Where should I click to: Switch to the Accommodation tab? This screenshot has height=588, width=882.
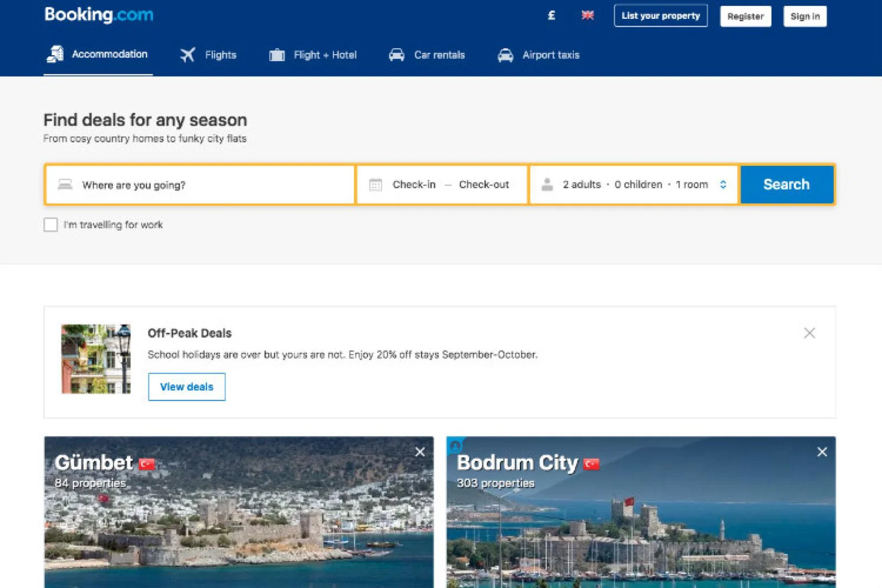tap(98, 55)
